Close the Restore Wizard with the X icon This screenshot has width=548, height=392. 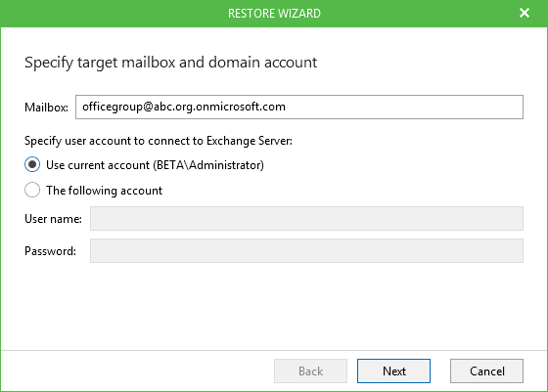click(525, 13)
